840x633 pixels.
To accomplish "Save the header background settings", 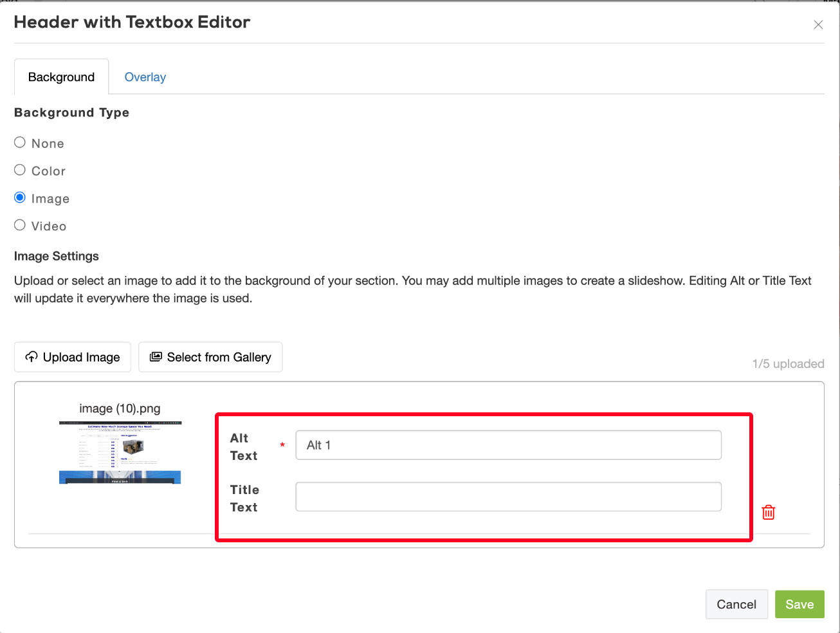I will coord(799,604).
